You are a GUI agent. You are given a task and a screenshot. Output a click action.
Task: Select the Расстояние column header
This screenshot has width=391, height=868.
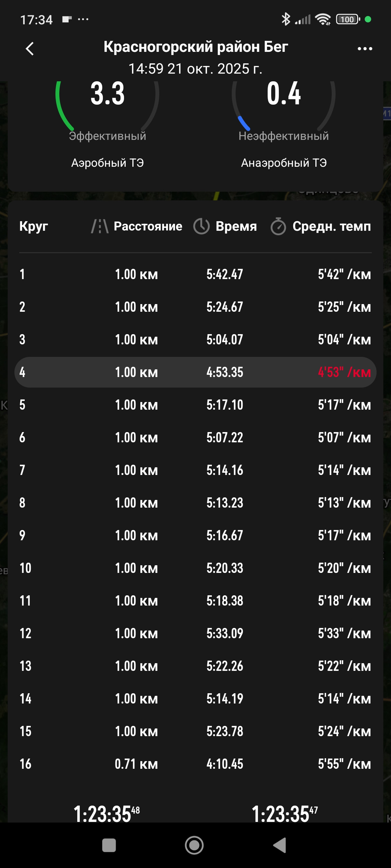point(148,226)
